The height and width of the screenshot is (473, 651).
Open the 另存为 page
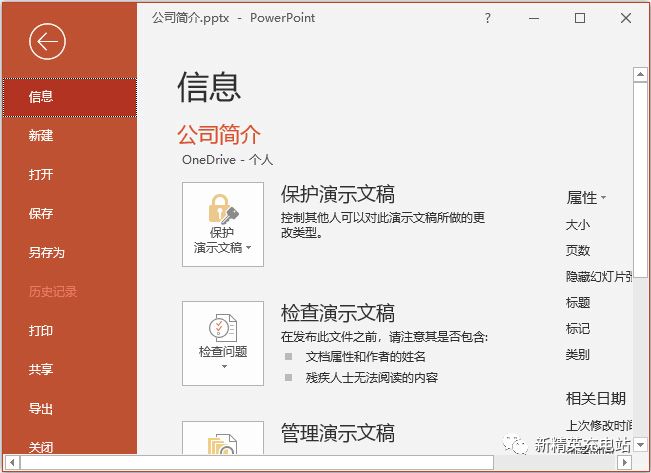[x=69, y=252]
